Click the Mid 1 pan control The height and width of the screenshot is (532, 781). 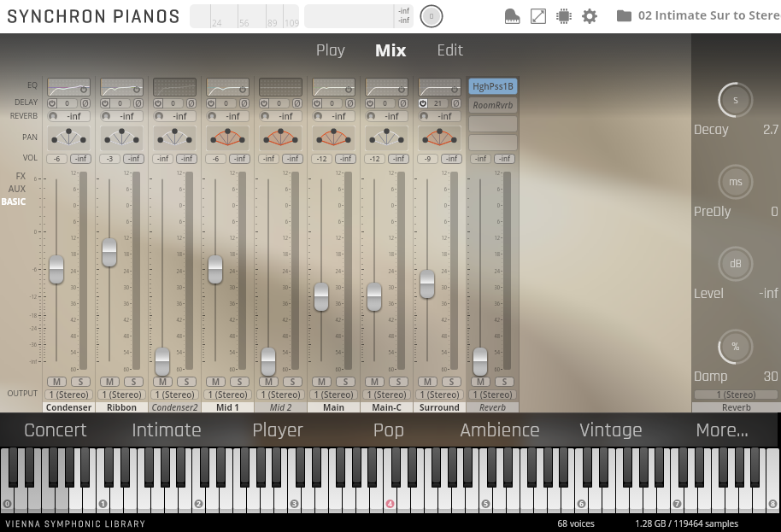[227, 137]
